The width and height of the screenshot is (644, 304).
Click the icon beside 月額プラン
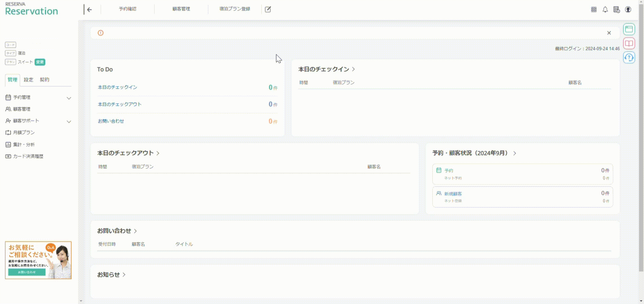(x=8, y=133)
